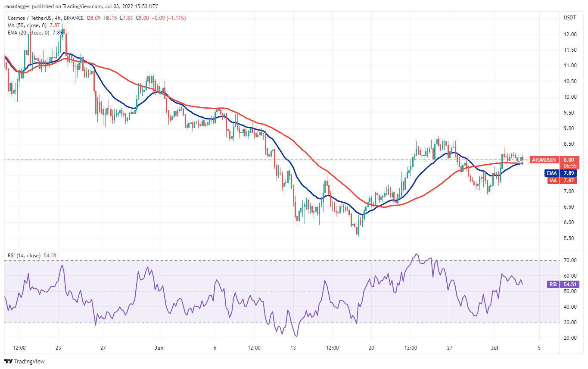Click the USDT currency label on price axis
The width and height of the screenshot is (588, 369).
click(569, 17)
